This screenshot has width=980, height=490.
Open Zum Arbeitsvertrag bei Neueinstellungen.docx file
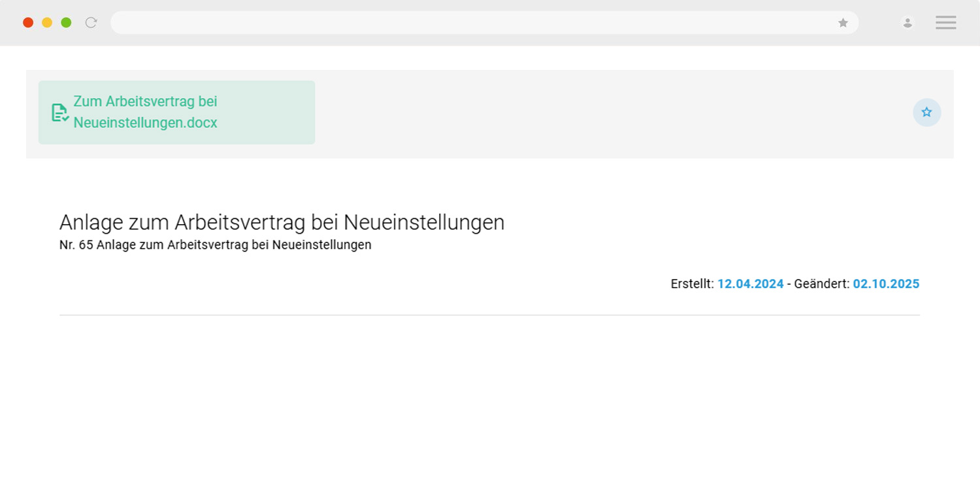tap(176, 112)
